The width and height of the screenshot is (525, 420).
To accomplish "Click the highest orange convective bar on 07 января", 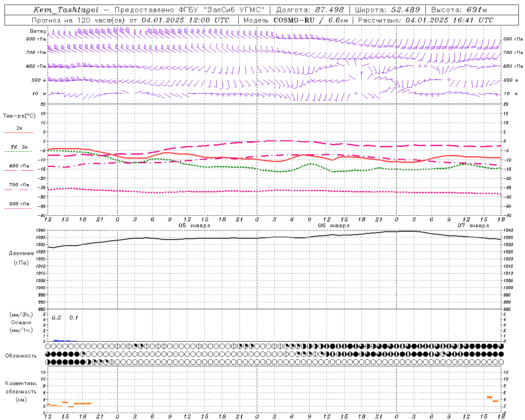I will (x=489, y=397).
